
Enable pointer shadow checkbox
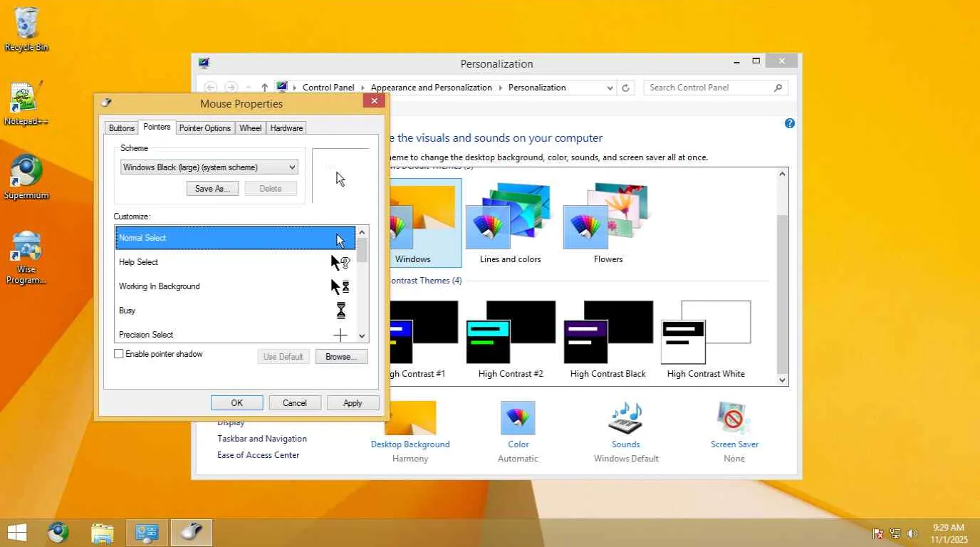119,354
